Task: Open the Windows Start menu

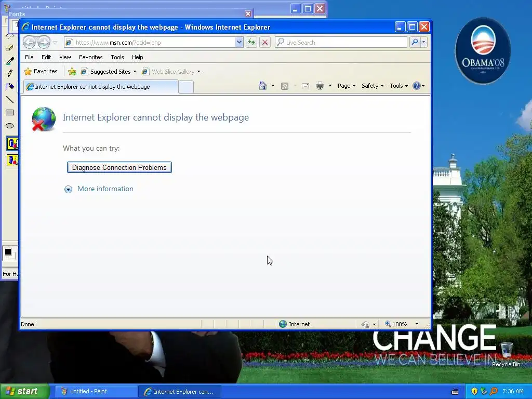Action: 25,391
